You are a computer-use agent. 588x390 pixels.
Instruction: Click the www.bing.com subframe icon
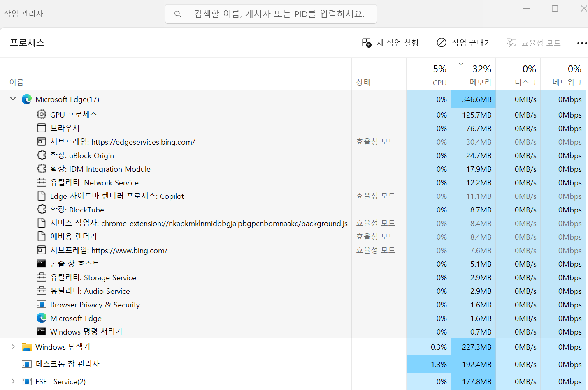(42, 250)
